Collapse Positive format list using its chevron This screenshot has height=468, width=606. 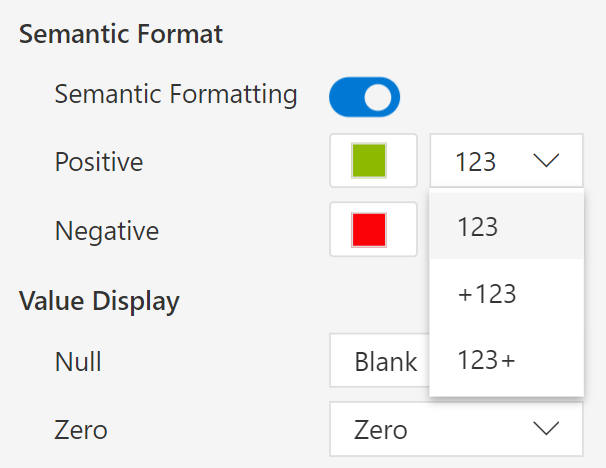pos(546,161)
